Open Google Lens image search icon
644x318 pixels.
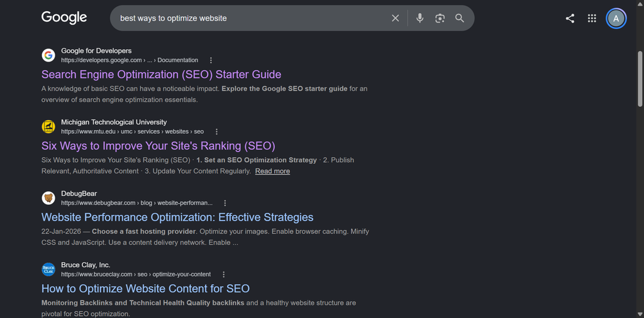[x=440, y=18]
